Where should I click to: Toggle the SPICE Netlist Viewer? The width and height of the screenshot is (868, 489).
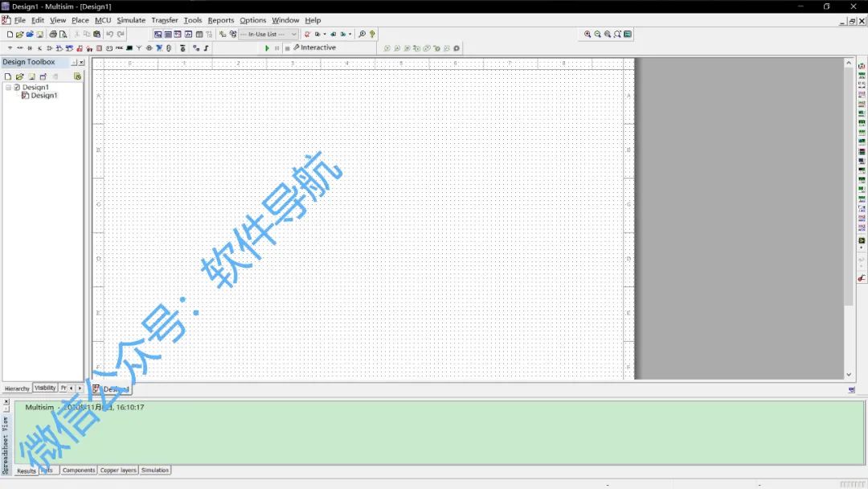click(x=178, y=35)
